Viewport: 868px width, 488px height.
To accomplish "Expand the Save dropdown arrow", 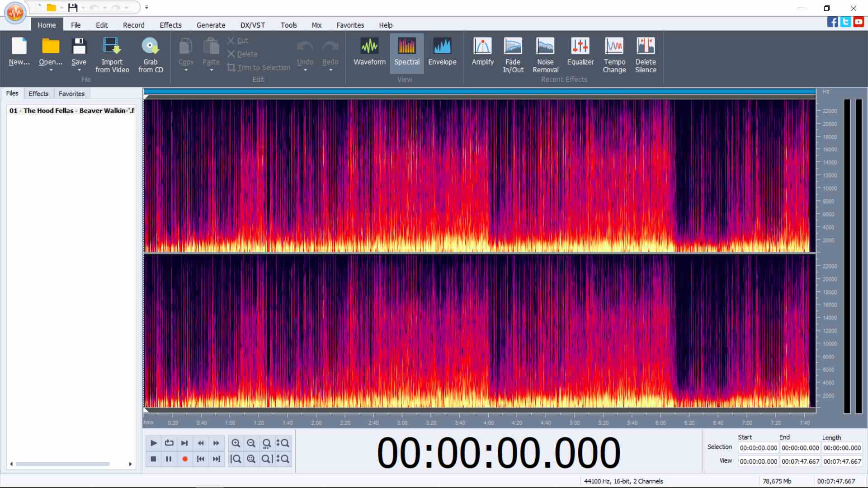I will pyautogui.click(x=79, y=70).
